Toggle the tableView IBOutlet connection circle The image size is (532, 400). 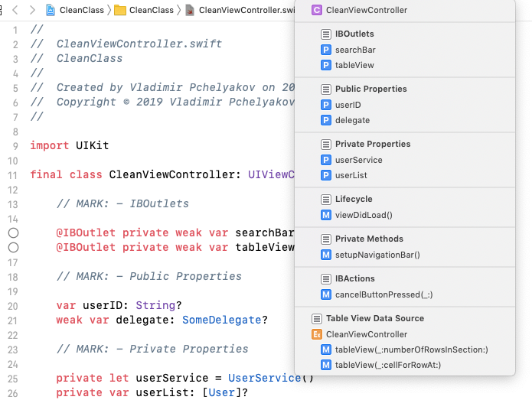point(13,247)
